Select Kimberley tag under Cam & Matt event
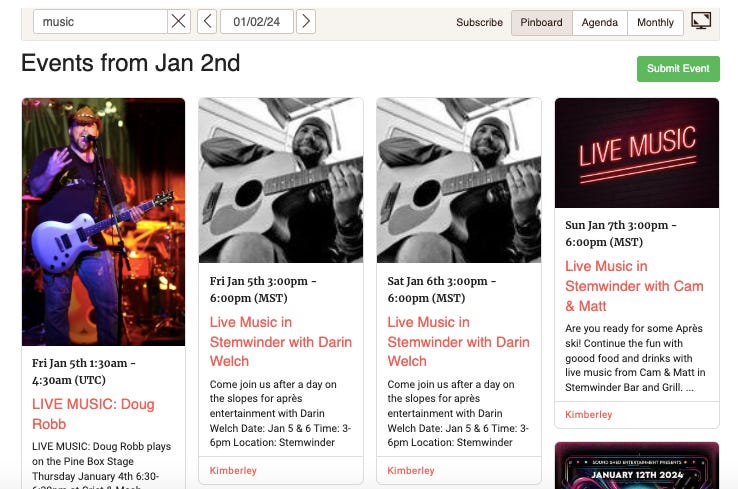 pos(588,415)
